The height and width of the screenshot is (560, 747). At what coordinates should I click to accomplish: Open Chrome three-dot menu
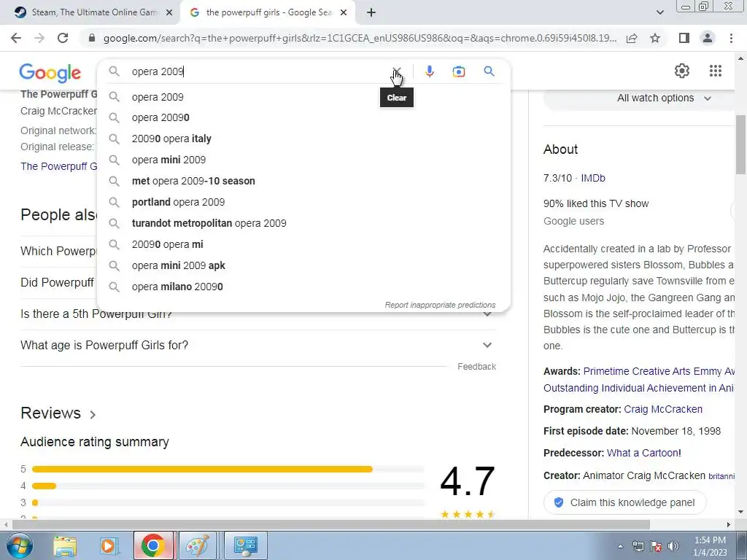click(731, 38)
